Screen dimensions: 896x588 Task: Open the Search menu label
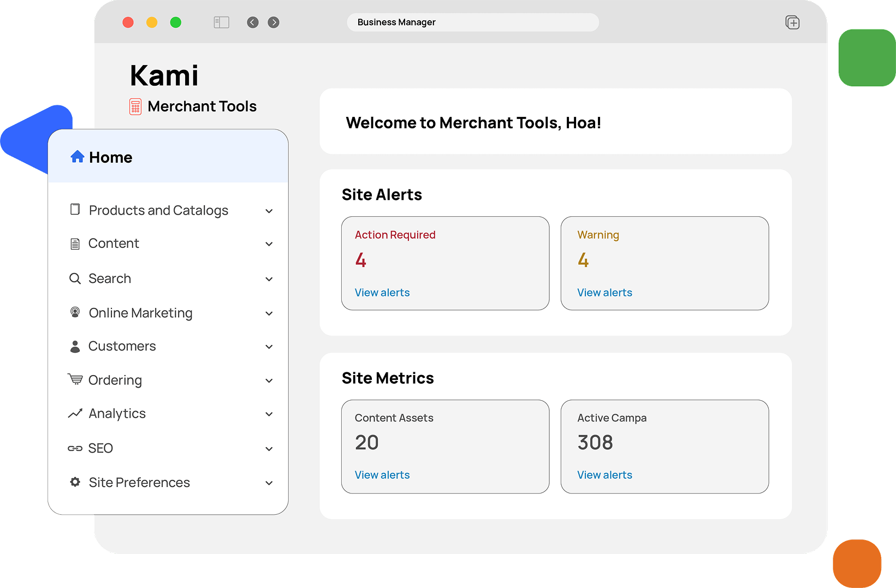110,278
